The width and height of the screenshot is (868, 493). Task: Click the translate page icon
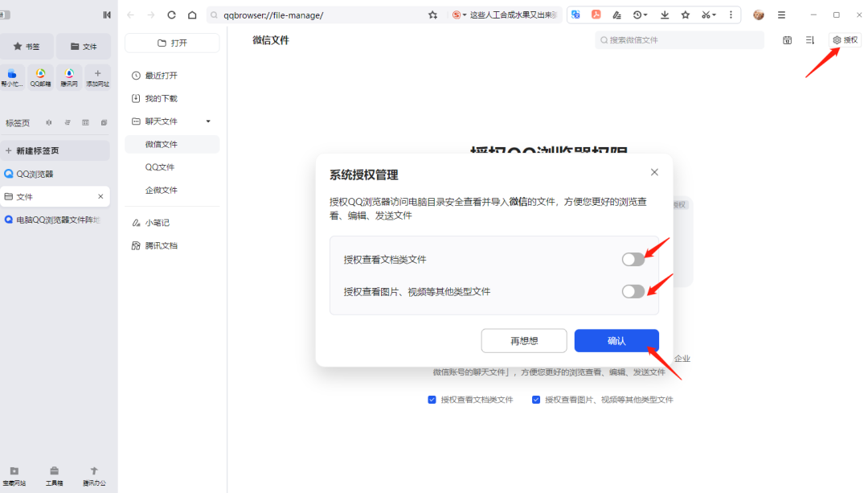pyautogui.click(x=575, y=15)
